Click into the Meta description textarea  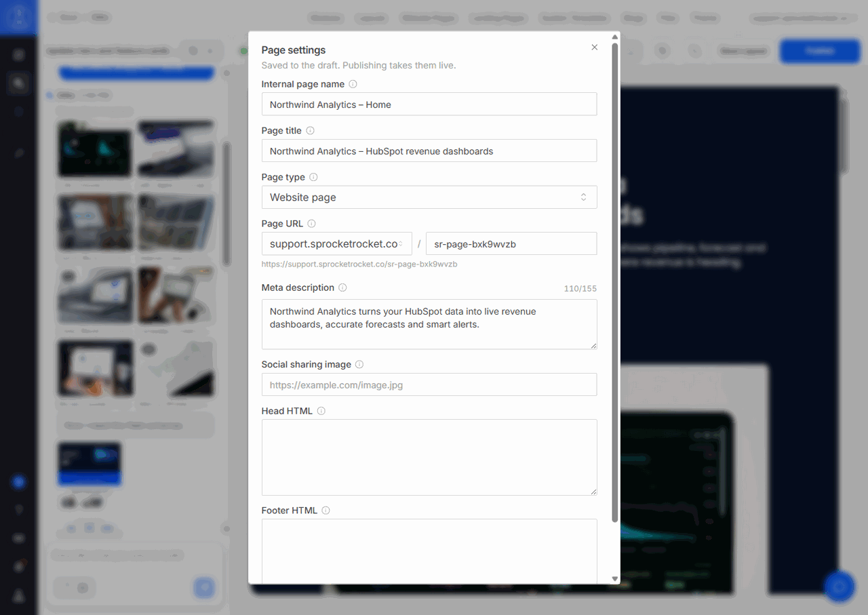point(429,325)
